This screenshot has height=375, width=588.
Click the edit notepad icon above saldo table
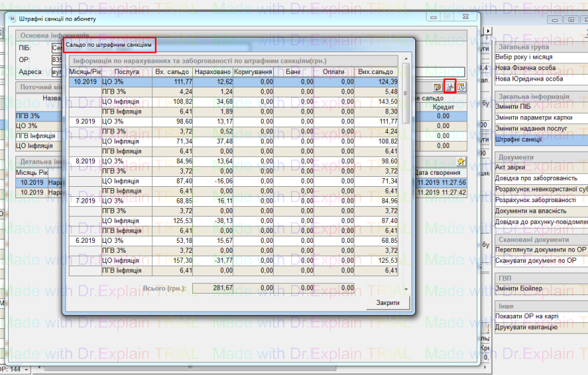(x=438, y=87)
